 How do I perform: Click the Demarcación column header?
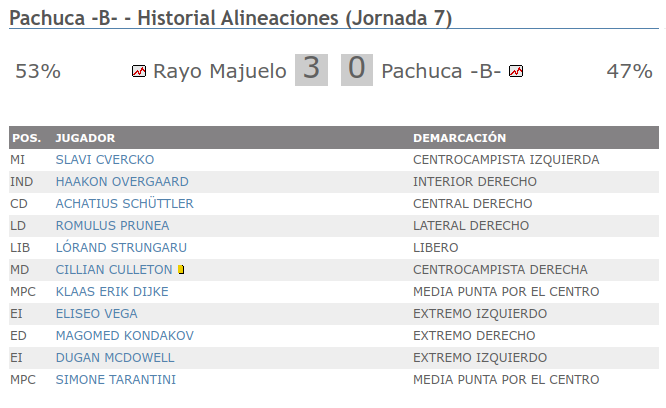tap(460, 138)
